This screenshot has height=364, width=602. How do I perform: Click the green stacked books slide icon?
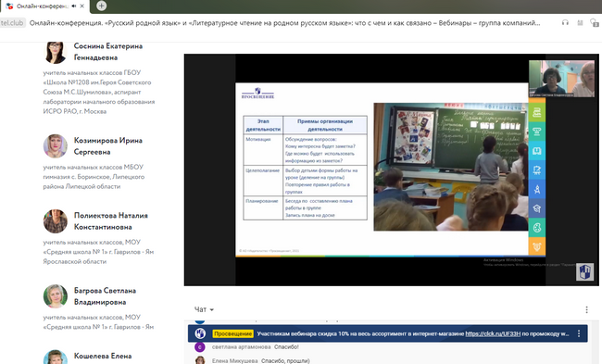coord(537,112)
